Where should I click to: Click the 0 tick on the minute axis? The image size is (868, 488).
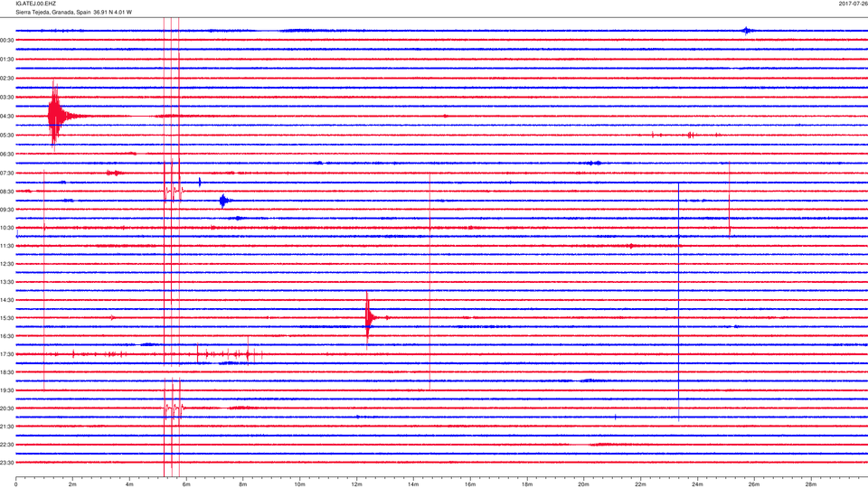point(16,484)
